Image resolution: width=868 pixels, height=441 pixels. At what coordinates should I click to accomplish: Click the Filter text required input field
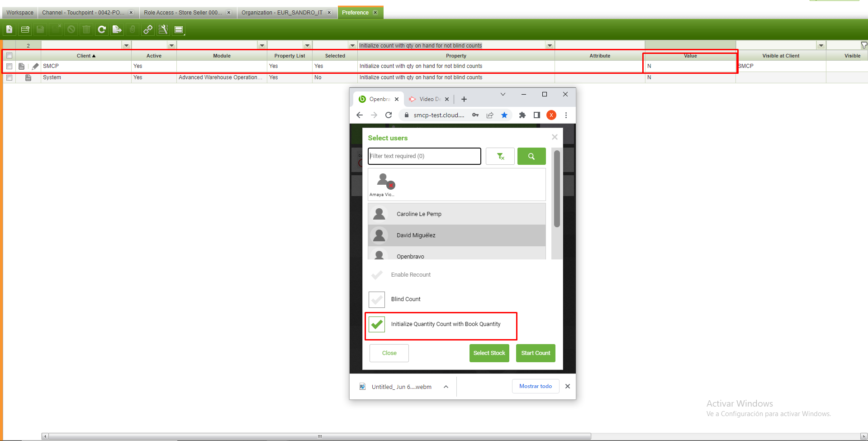424,156
